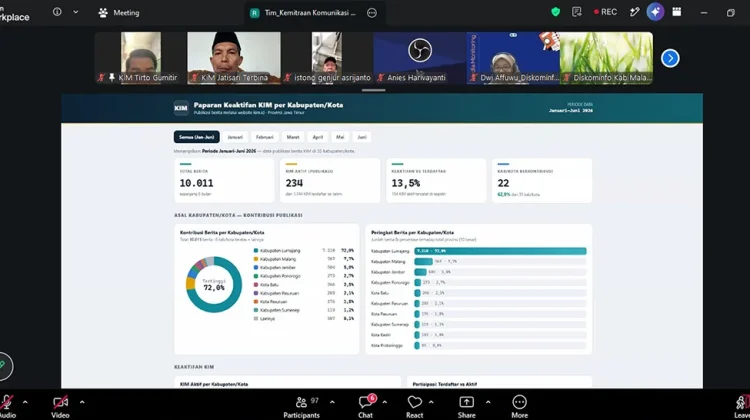Open the React heart menu
The height and width of the screenshot is (420, 750).
[x=414, y=407]
